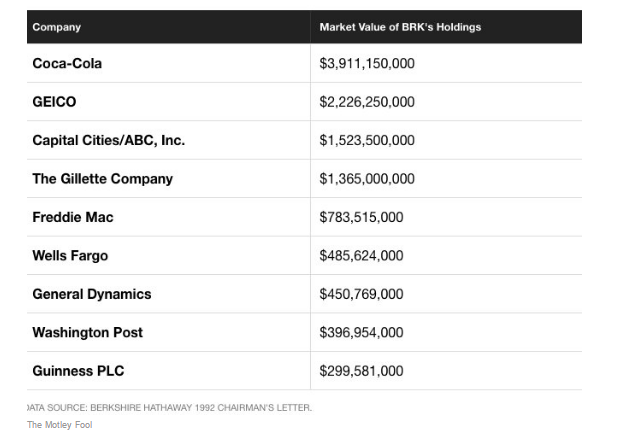
Task: Select the $1,365,000,000 value cell
Action: coord(367,179)
